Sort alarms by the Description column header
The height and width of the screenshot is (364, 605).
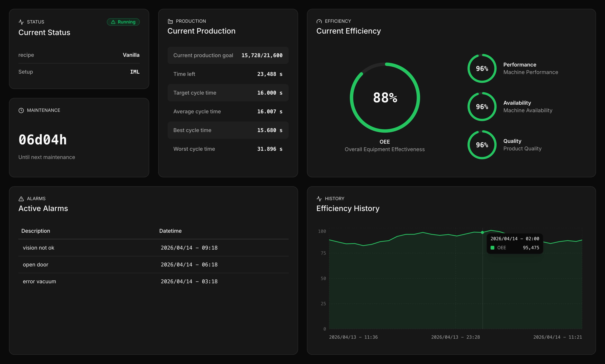[x=36, y=231]
